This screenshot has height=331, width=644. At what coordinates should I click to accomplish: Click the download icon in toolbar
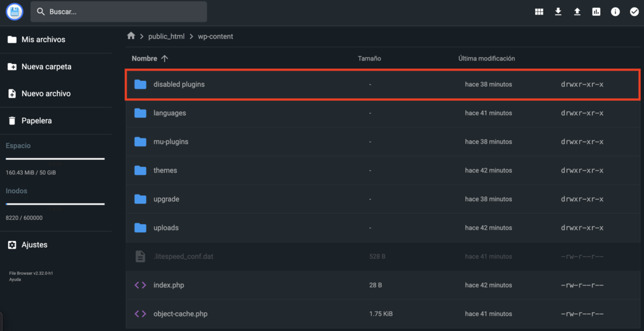(558, 12)
